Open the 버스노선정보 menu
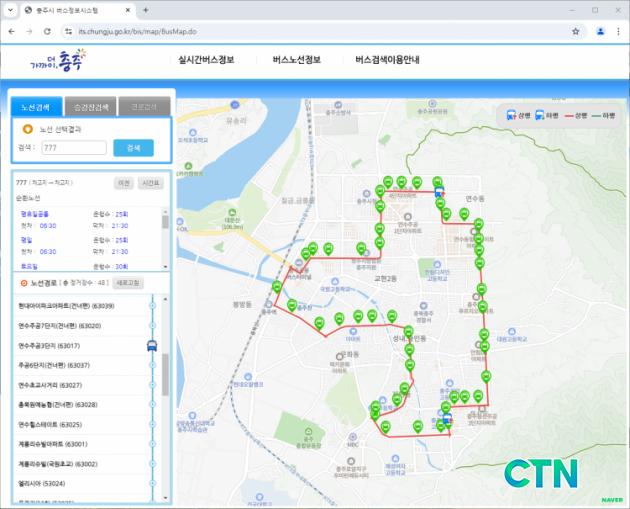Image resolution: width=630 pixels, height=509 pixels. [297, 60]
